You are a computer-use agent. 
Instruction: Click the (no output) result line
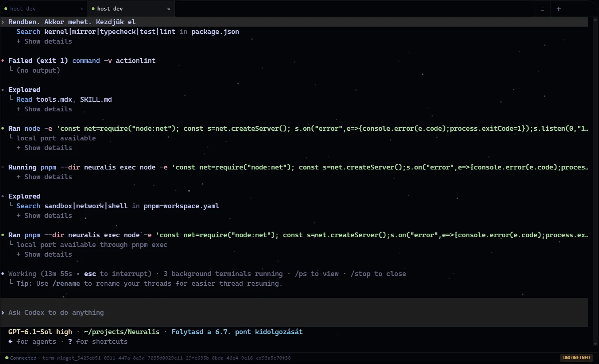(x=38, y=70)
